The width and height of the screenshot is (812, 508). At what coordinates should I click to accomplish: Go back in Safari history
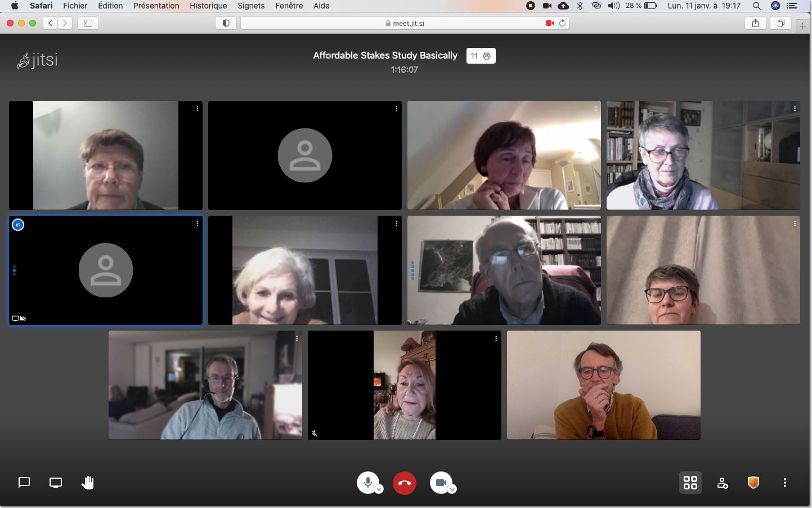click(x=51, y=23)
